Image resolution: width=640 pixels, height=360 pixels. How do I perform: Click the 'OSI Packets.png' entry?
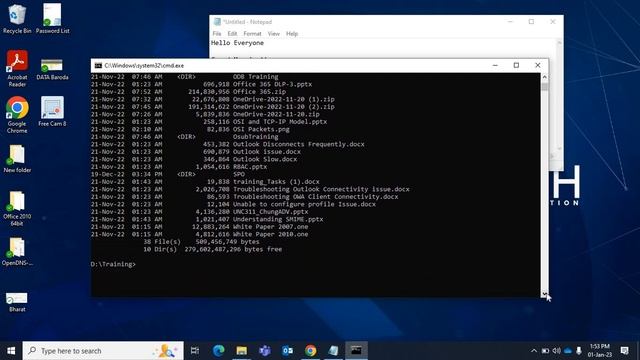point(261,129)
